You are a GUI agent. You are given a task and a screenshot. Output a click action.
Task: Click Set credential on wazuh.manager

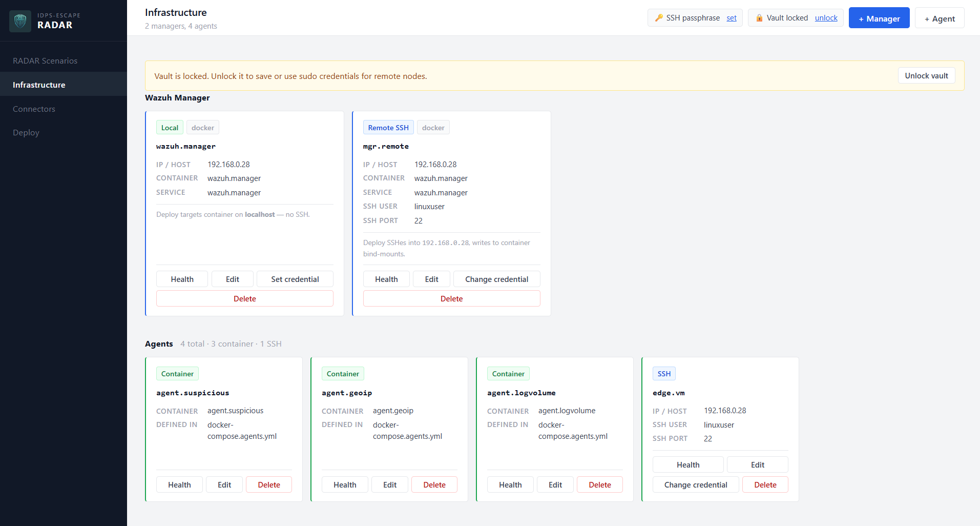pyautogui.click(x=295, y=279)
